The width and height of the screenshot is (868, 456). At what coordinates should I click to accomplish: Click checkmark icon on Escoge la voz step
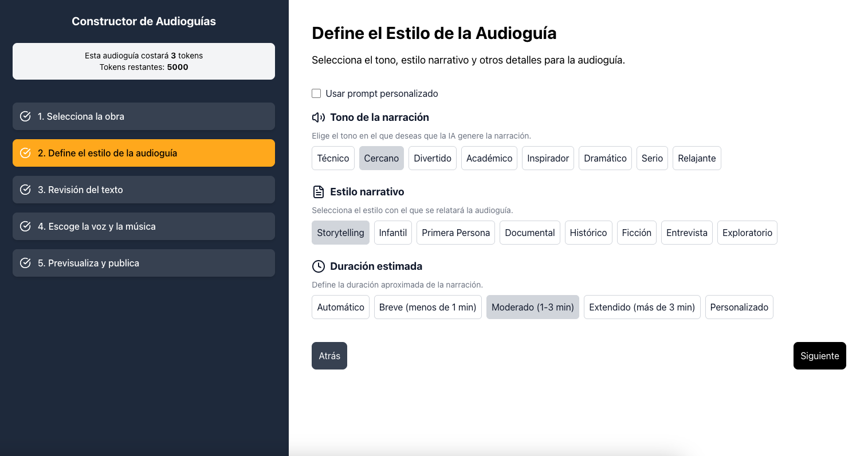tap(25, 226)
